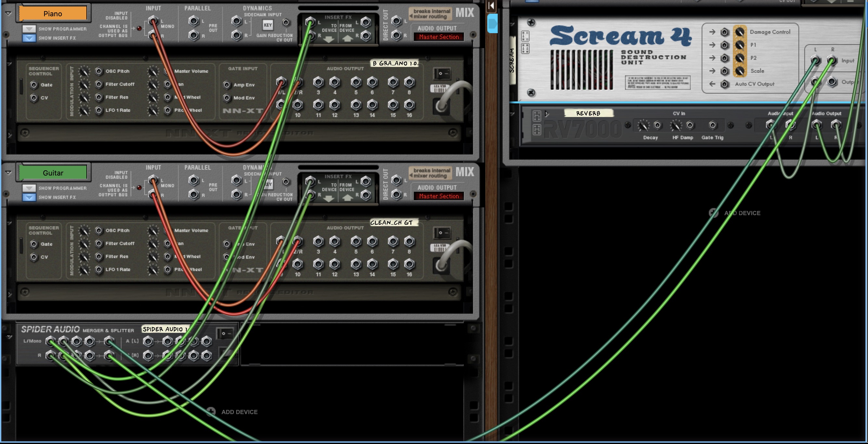Click the Scream 4 P2 trim knob

point(739,58)
